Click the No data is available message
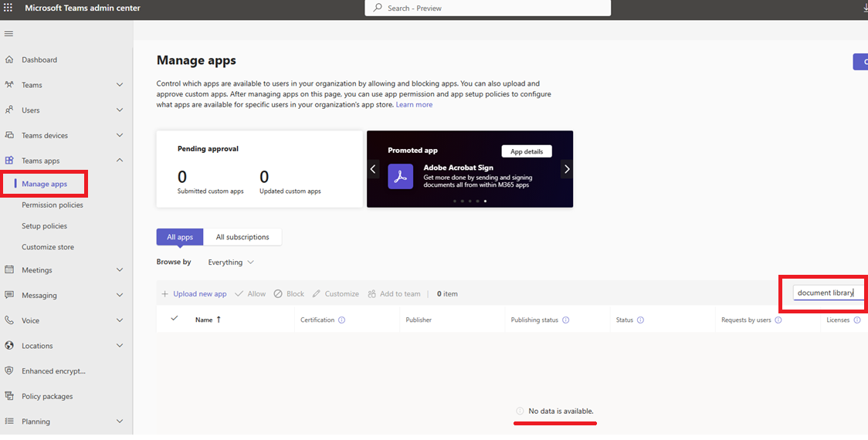The width and height of the screenshot is (868, 440). [x=561, y=411]
